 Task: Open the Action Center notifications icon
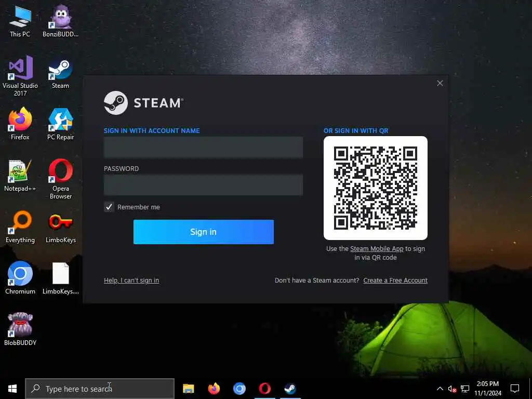[x=515, y=389]
